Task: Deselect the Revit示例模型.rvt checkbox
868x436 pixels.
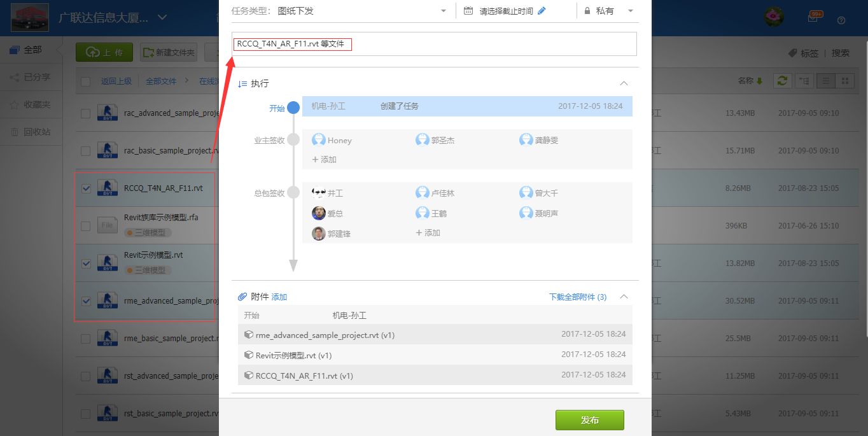Action: pos(86,263)
